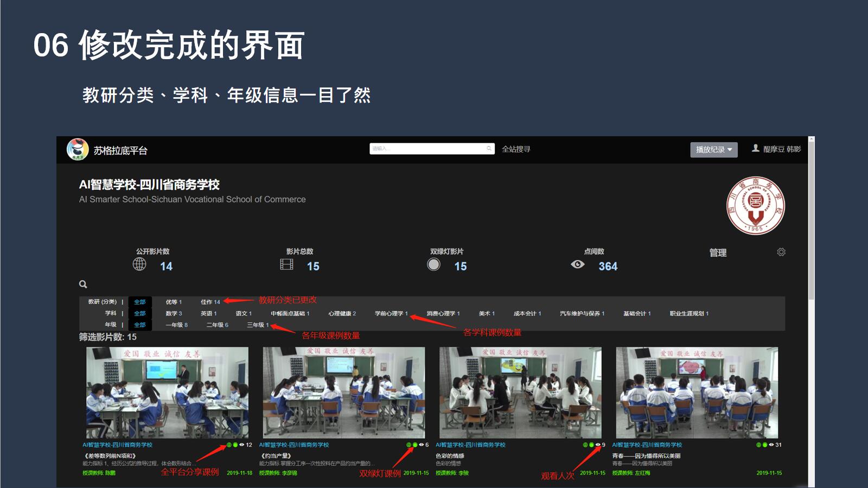The image size is (868, 488).
Task: Open the 播放纪录 dropdown
Action: pos(713,149)
